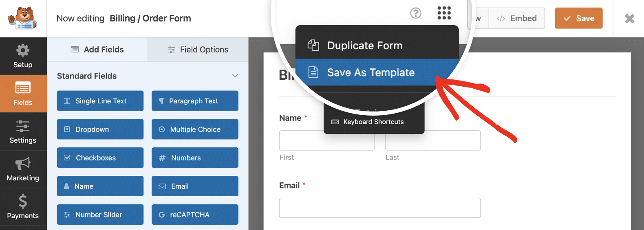Save the form
The width and height of the screenshot is (644, 230).
tap(578, 18)
